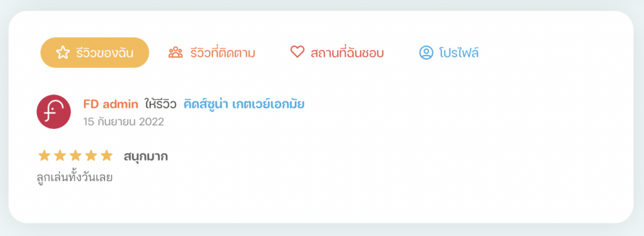Click the ให้รีวิว text beside the username
The height and width of the screenshot is (236, 644).
[160, 104]
